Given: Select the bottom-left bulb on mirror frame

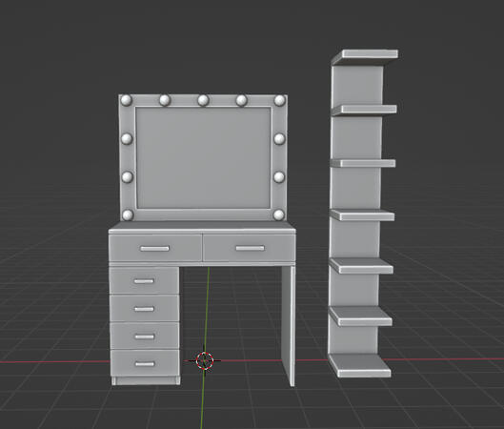Looking at the screenshot, I should [x=128, y=214].
